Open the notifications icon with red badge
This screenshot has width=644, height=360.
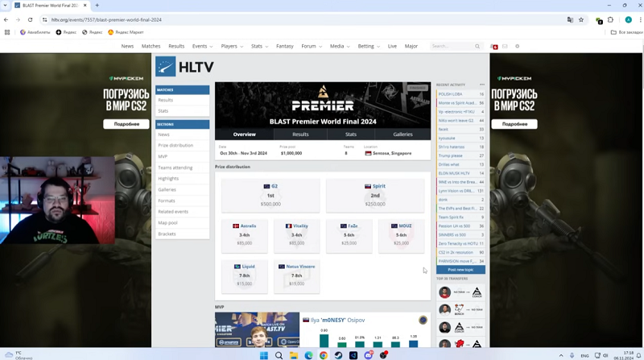point(494,47)
